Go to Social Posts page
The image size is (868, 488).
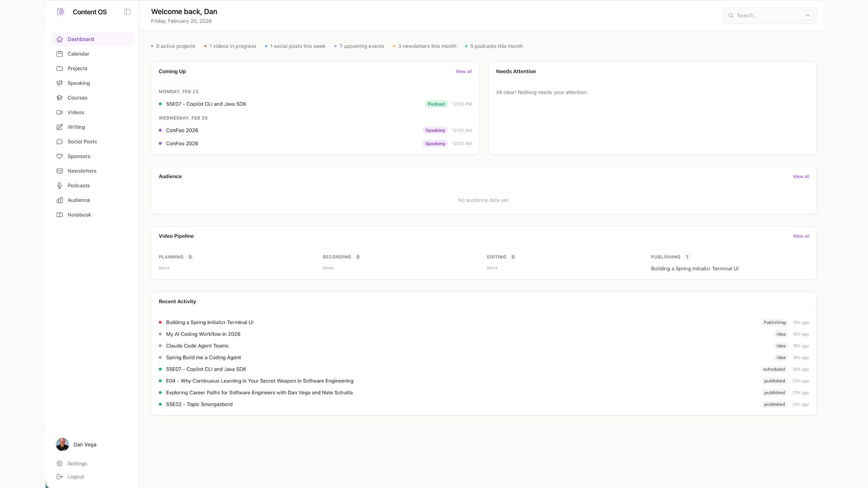click(x=82, y=142)
